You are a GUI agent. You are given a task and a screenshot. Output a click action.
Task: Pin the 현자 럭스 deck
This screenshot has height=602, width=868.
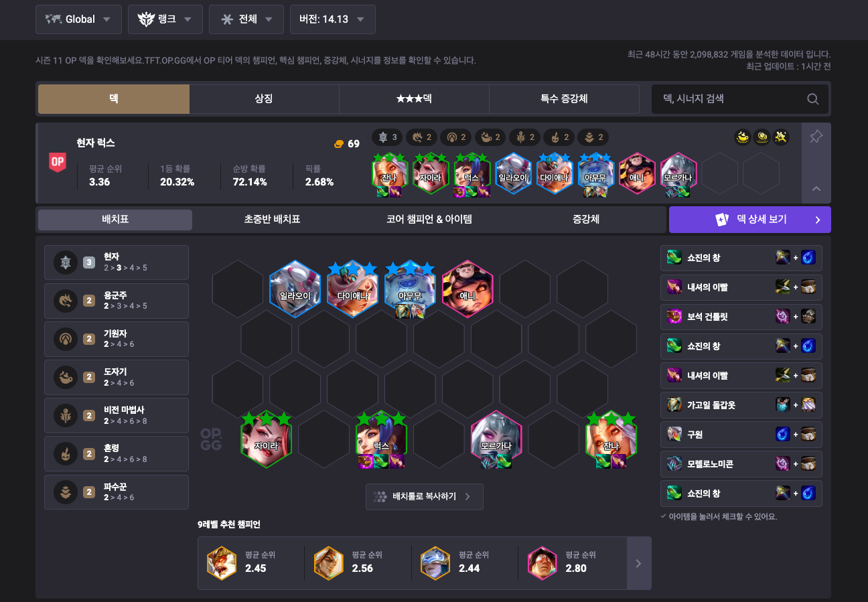tap(816, 137)
